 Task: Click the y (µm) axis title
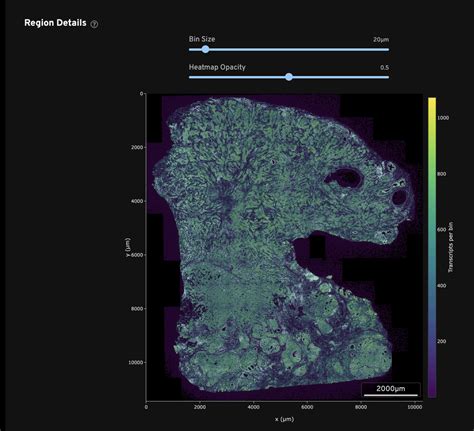128,247
